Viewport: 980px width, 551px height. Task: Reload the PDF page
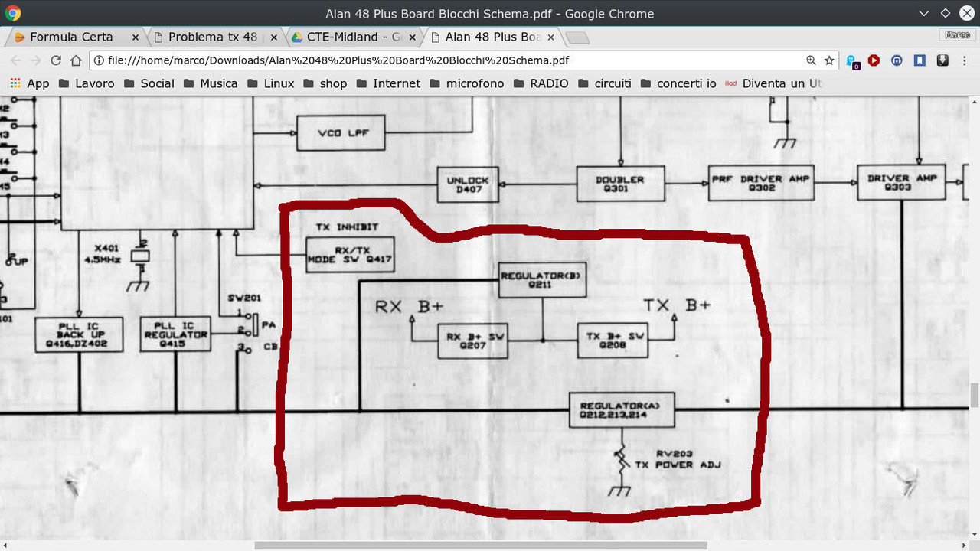(56, 60)
